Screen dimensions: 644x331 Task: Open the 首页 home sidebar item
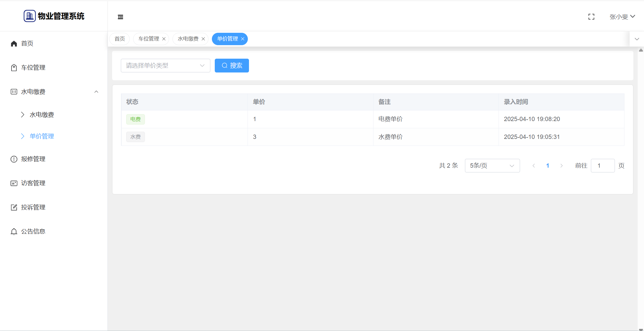[27, 43]
